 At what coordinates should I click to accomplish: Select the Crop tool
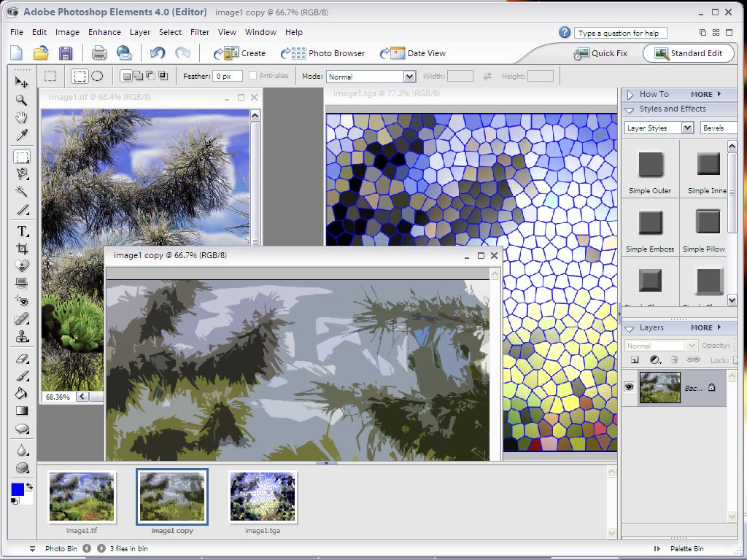(22, 249)
